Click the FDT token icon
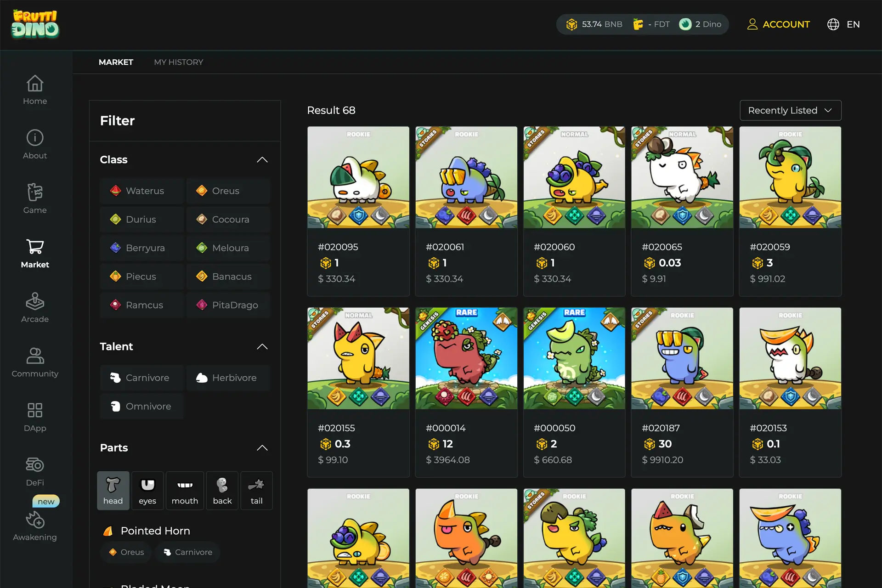This screenshot has height=588, width=882. [x=638, y=24]
